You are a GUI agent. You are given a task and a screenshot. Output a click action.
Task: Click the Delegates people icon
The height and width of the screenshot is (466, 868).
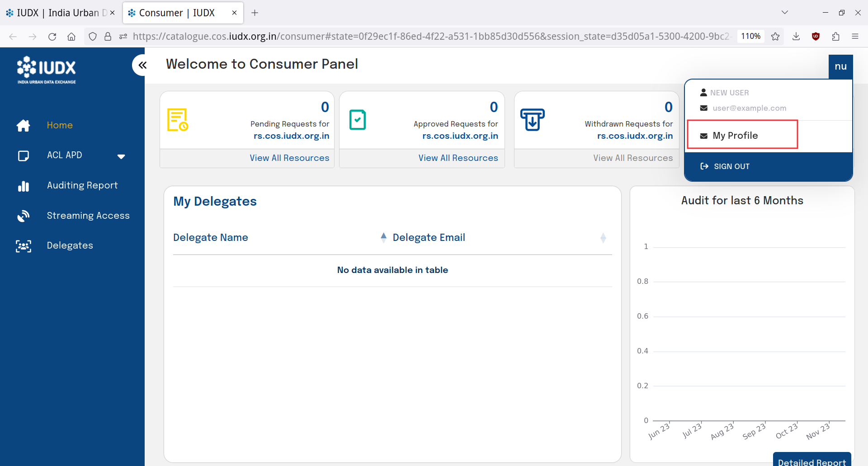[24, 246]
